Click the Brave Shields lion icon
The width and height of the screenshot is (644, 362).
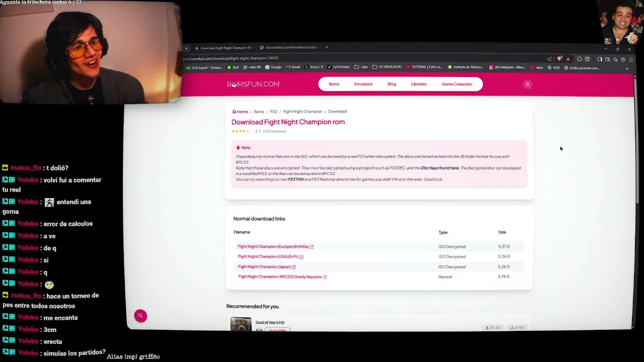pyautogui.click(x=559, y=59)
